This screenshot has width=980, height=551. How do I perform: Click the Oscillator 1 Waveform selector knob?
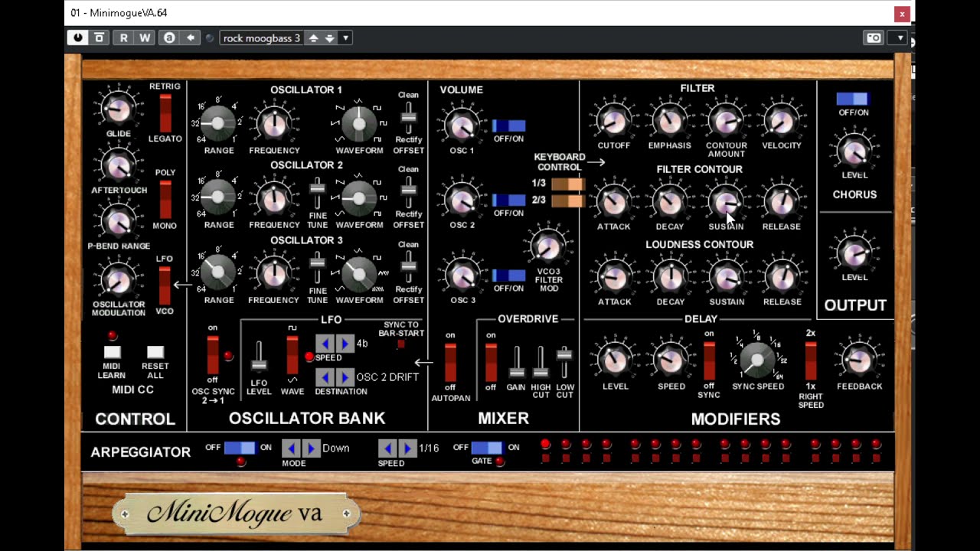tap(359, 122)
